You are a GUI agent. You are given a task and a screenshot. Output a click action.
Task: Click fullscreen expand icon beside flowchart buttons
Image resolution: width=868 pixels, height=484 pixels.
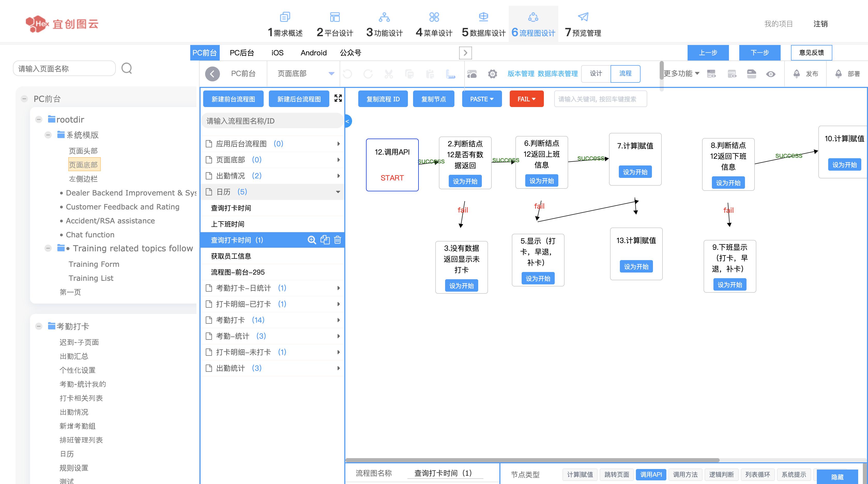[338, 98]
